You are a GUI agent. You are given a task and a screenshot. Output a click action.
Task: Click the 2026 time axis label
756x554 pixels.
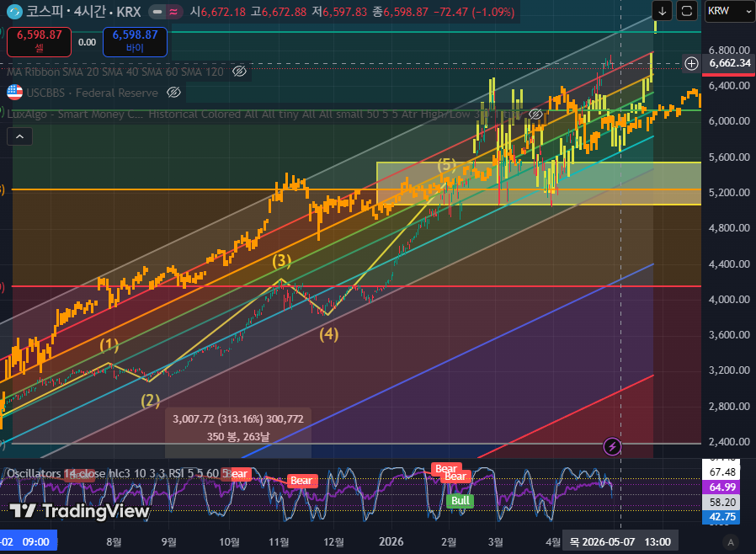[391, 542]
